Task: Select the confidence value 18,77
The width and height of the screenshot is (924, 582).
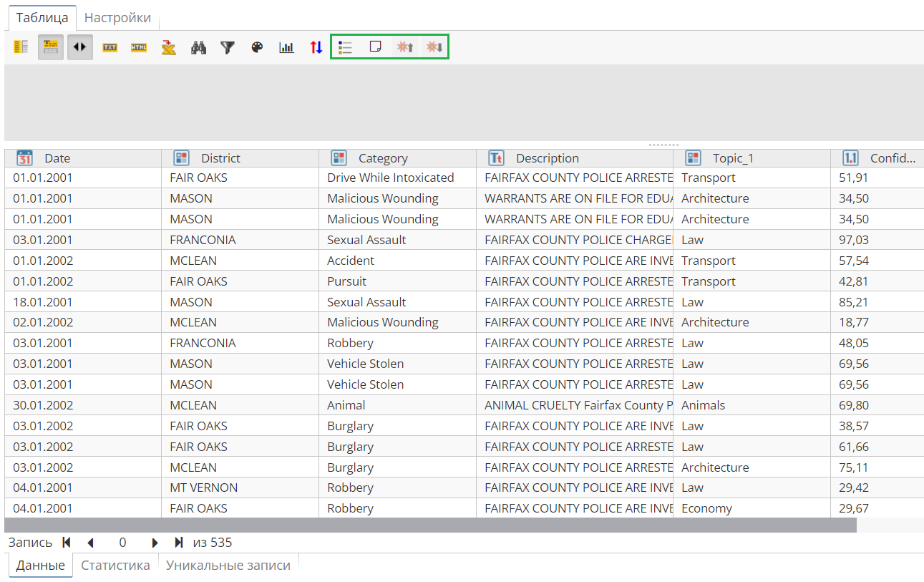Action: pyautogui.click(x=877, y=322)
